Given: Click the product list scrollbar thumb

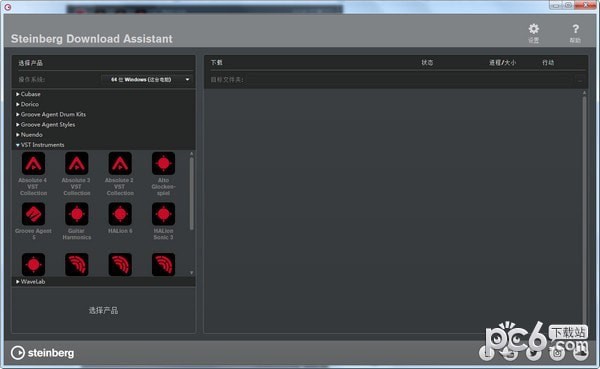Looking at the screenshot, I should click(x=191, y=194).
